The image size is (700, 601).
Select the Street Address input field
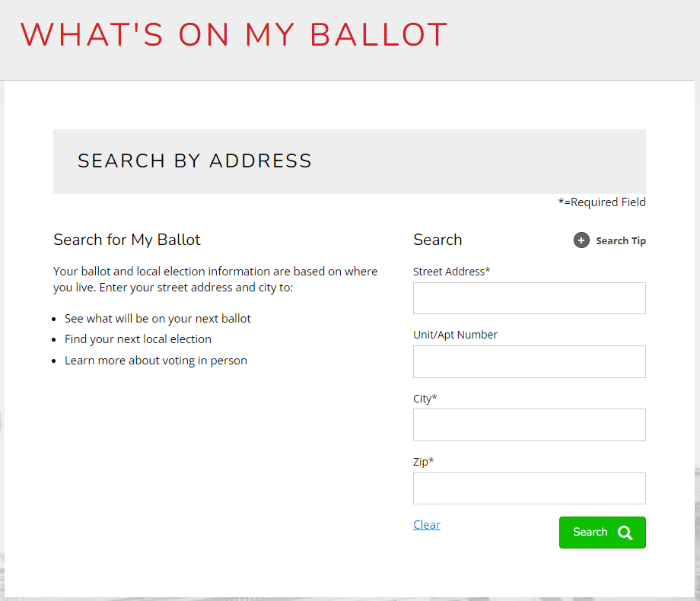point(529,297)
